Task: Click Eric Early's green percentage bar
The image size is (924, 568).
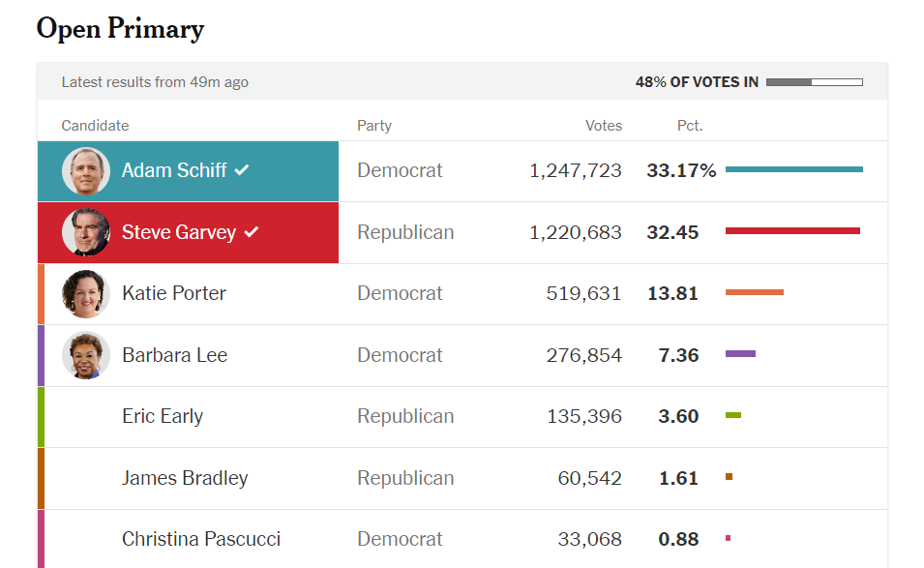Action: click(733, 415)
